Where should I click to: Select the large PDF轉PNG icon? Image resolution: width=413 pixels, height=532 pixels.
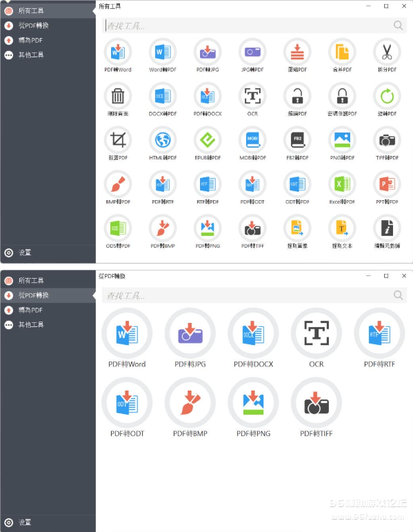(x=253, y=403)
